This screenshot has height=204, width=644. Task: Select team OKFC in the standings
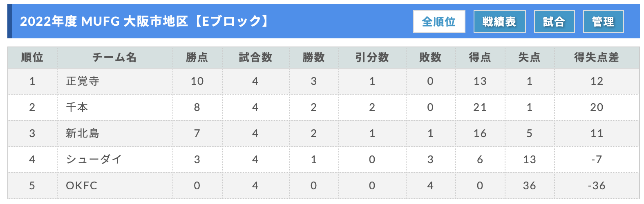pos(82,186)
